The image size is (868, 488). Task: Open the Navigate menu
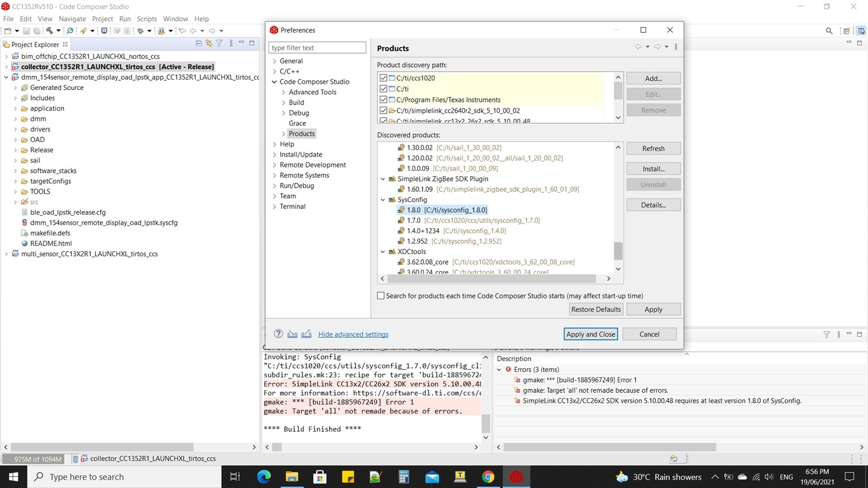click(72, 18)
